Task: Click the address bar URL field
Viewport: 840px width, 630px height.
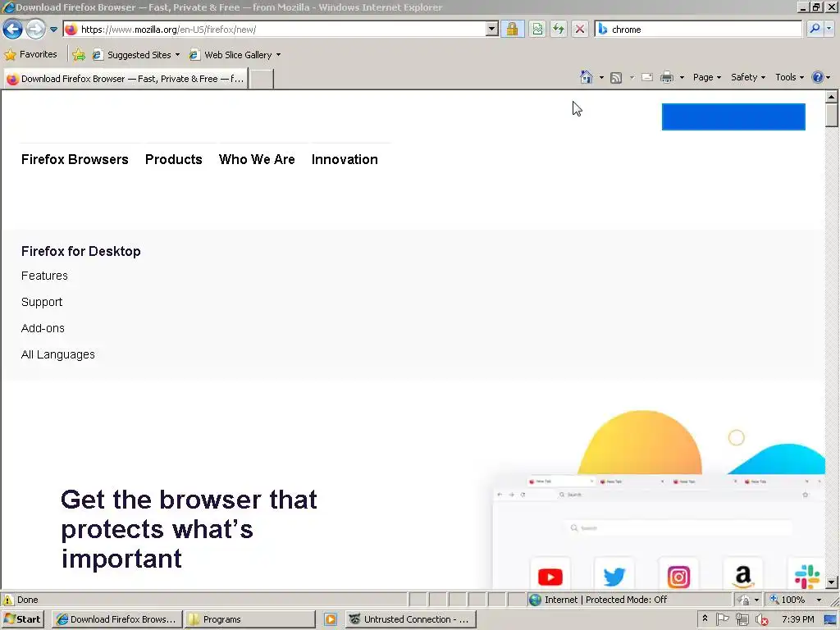Action: pyautogui.click(x=274, y=30)
